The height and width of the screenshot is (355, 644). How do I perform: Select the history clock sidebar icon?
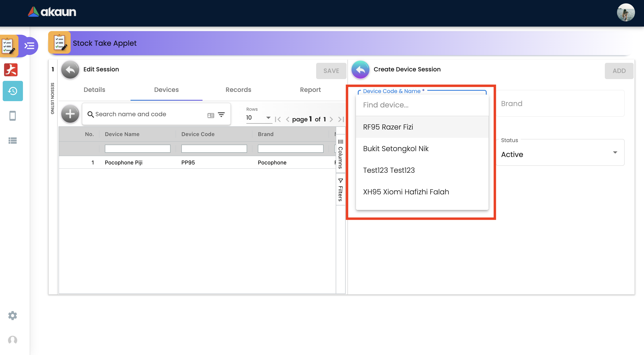coord(13,91)
